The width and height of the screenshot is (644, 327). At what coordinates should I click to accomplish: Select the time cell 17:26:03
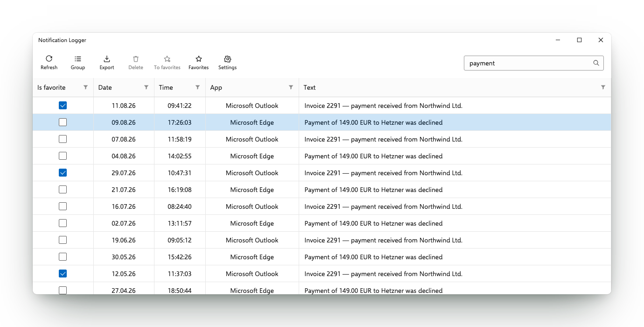tap(180, 122)
